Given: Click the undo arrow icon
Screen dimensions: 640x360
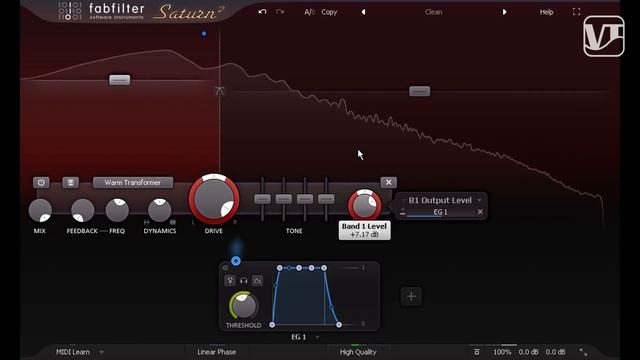Looking at the screenshot, I should pyautogui.click(x=262, y=12).
